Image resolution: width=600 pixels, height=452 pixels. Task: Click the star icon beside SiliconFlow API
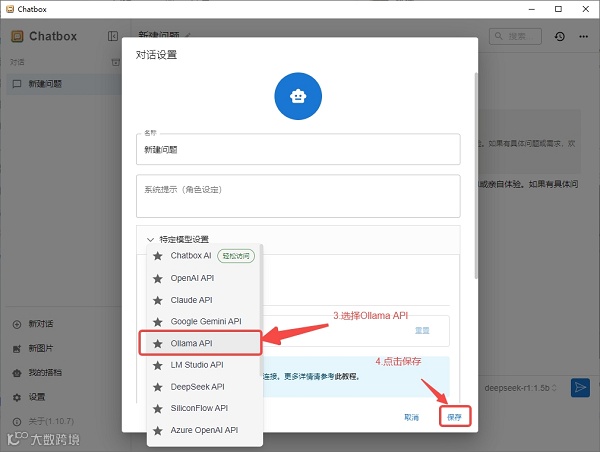158,408
